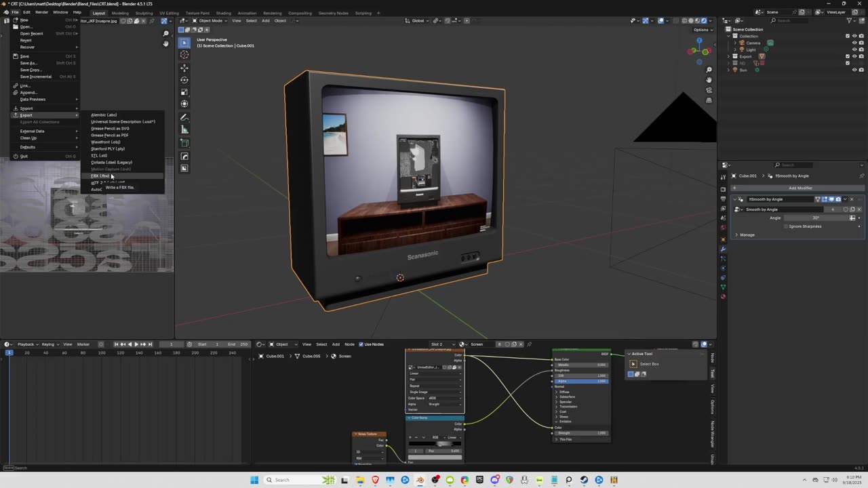Image resolution: width=868 pixels, height=488 pixels.
Task: Adjust the modifier Angle slider
Action: pyautogui.click(x=816, y=218)
